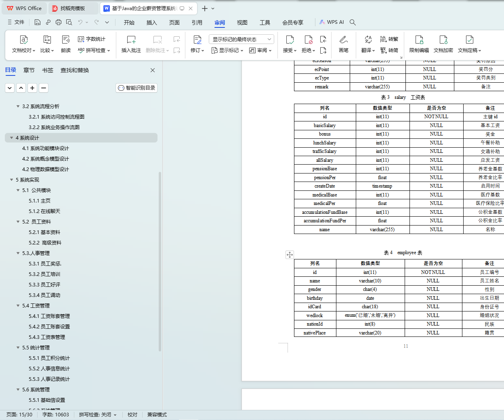Switch to the 视图 ribbon tab
Viewport: 504px width, 420px height.
point(242,23)
